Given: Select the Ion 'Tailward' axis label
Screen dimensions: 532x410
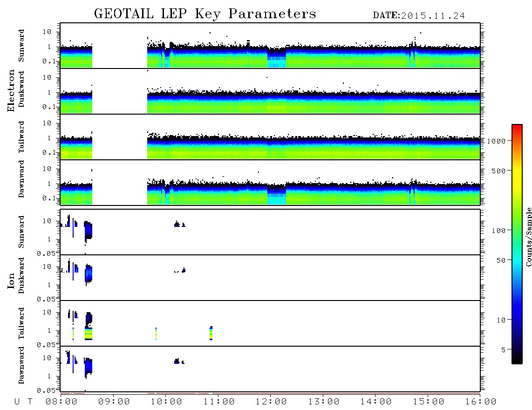Looking at the screenshot, I should [x=21, y=323].
